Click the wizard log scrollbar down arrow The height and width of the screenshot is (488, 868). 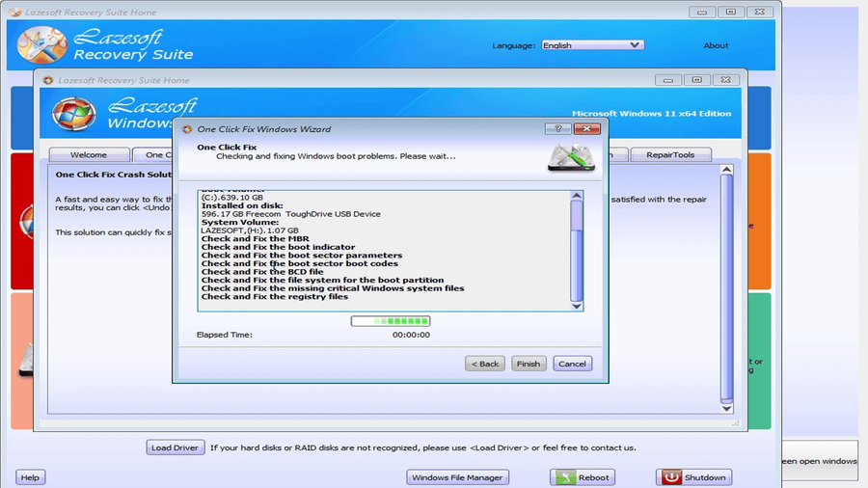[x=577, y=306]
